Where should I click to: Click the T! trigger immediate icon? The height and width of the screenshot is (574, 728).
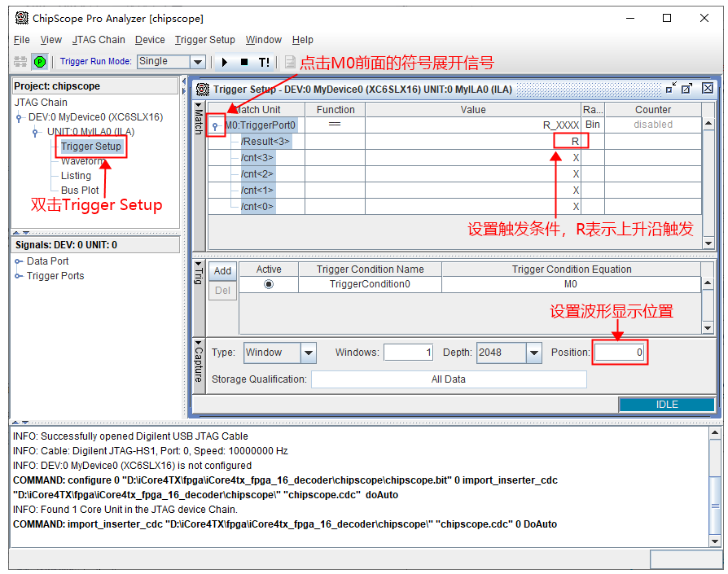[264, 62]
